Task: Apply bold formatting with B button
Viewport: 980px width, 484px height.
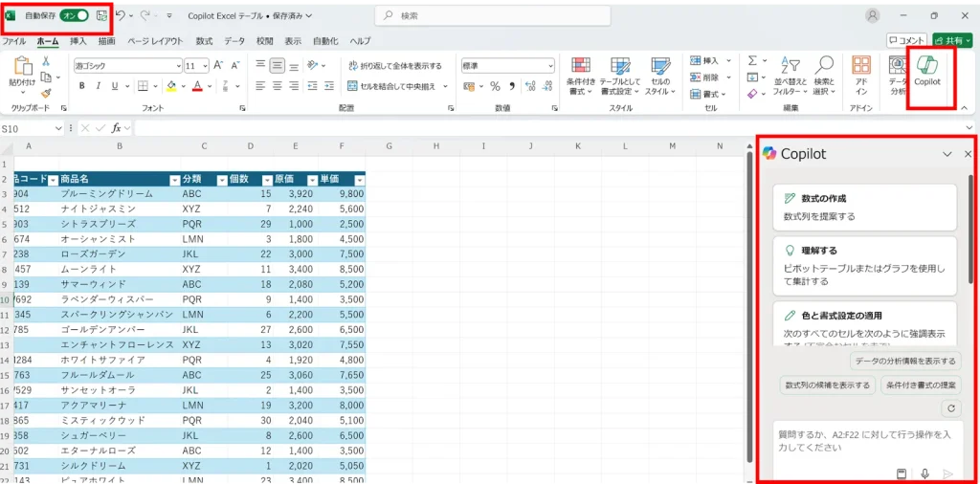Action: coord(82,86)
